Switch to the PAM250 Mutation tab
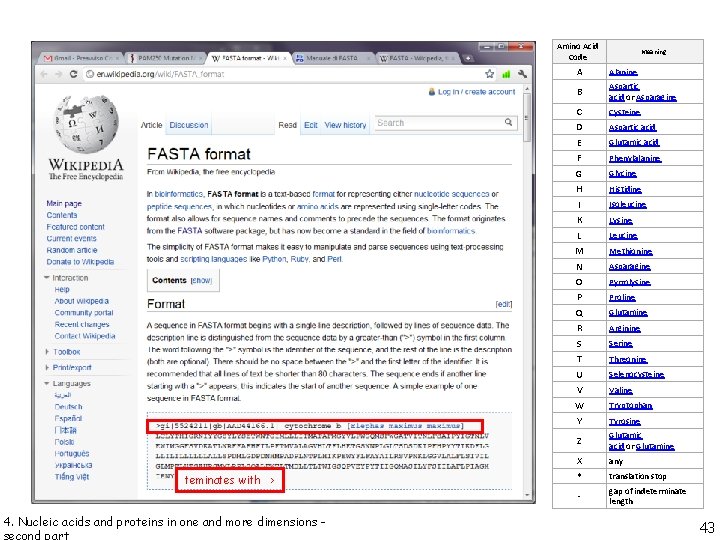The image size is (720, 540). [168, 58]
